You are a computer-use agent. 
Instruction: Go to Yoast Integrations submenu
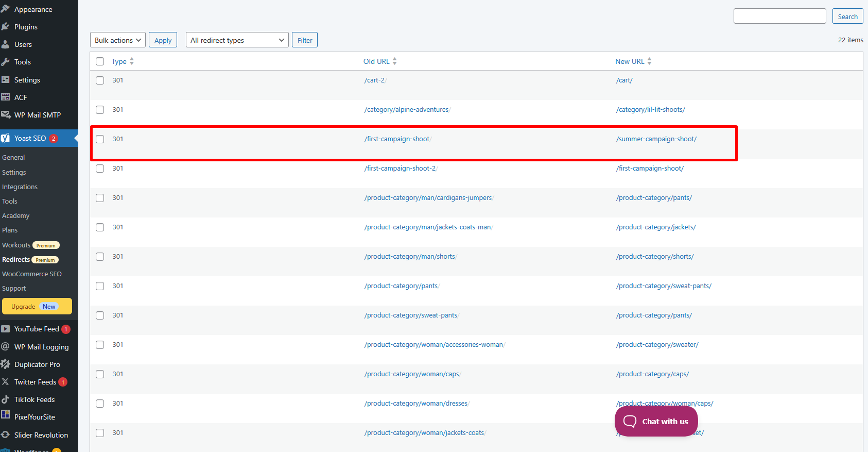(x=20, y=187)
